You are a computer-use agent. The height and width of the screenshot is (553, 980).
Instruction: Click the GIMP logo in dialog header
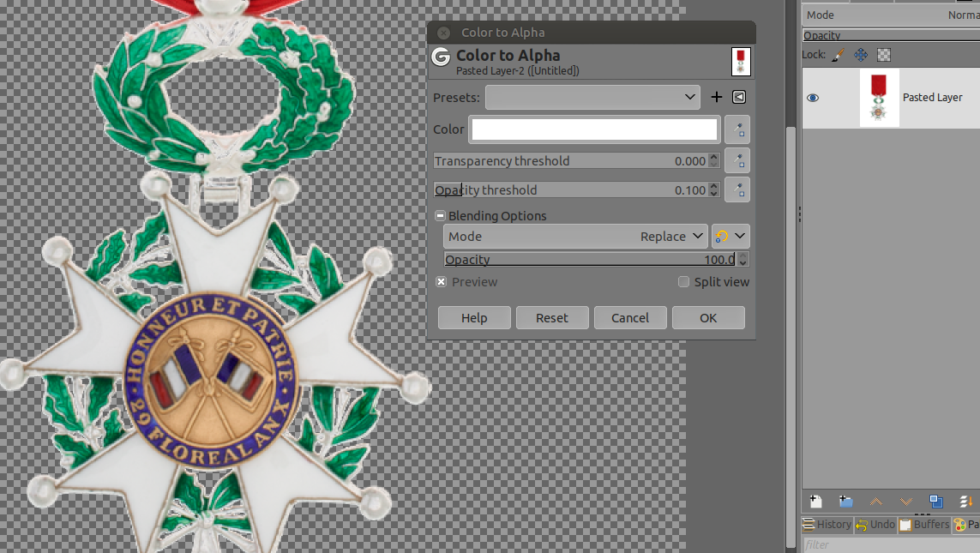coord(442,57)
